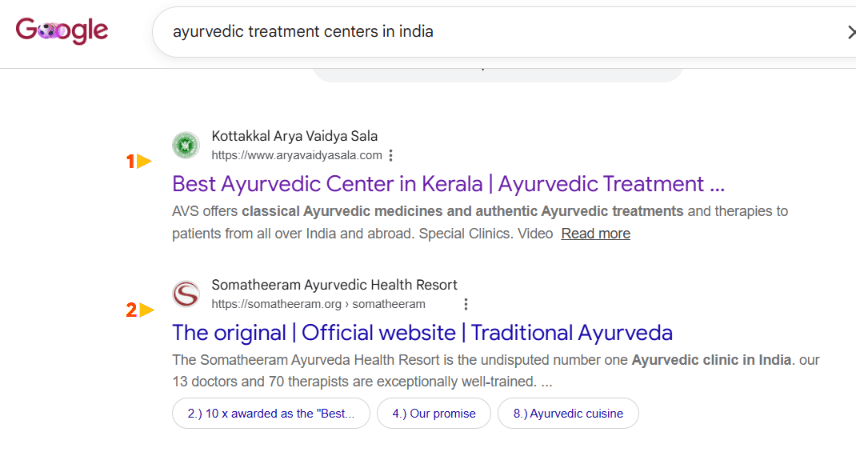Click Read more link in AVS snippet

pos(596,234)
